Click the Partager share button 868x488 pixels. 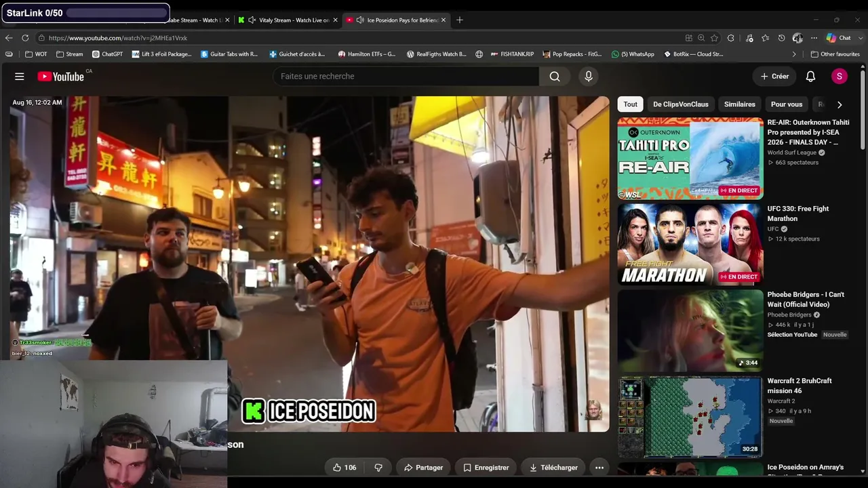coord(424,468)
